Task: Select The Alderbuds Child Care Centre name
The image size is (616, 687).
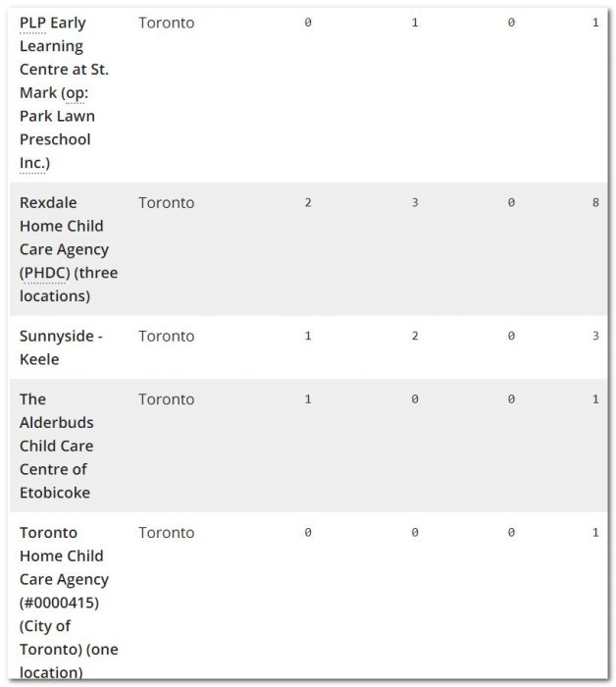Action: (57, 446)
